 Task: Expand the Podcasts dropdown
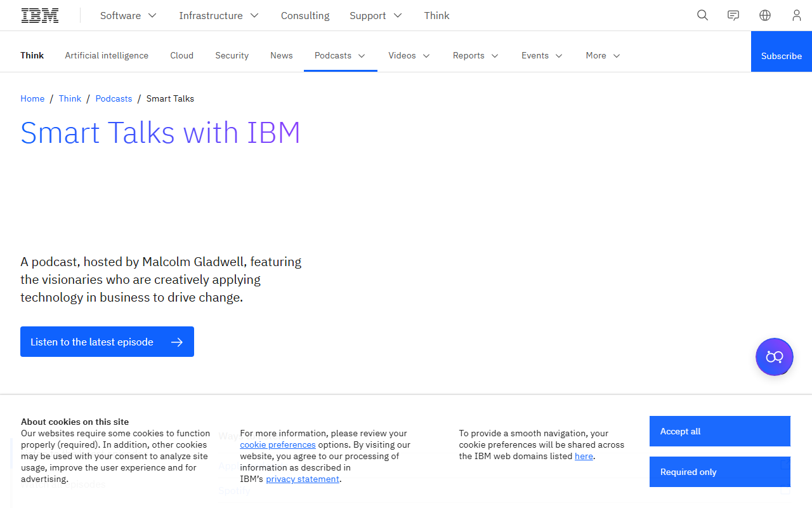pos(341,55)
